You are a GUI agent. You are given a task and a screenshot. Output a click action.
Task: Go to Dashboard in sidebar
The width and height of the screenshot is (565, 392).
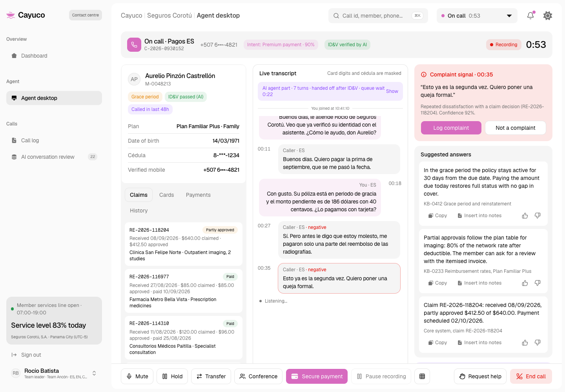(x=54, y=56)
